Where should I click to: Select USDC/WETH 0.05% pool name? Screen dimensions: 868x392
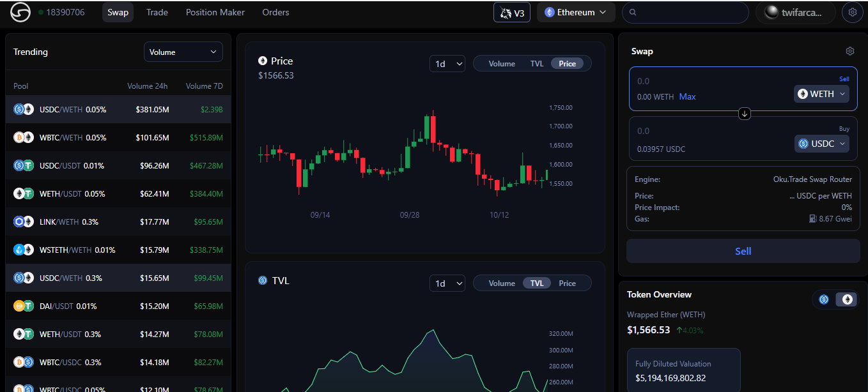pos(73,109)
